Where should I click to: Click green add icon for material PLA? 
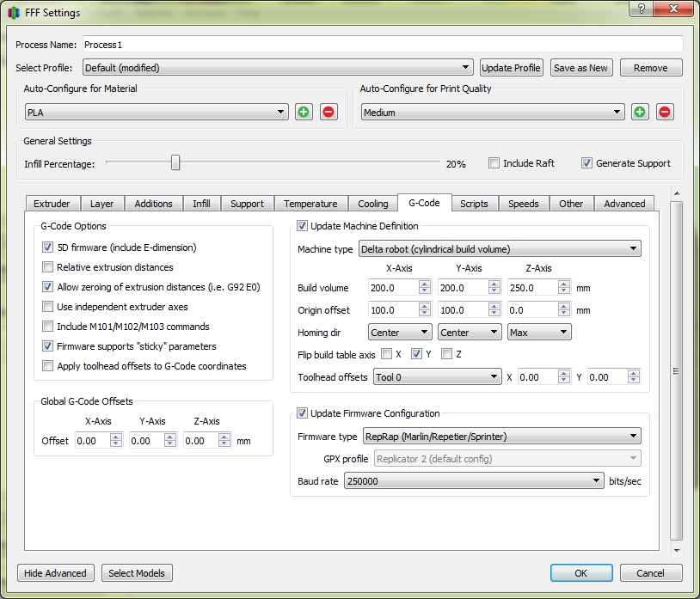[304, 112]
